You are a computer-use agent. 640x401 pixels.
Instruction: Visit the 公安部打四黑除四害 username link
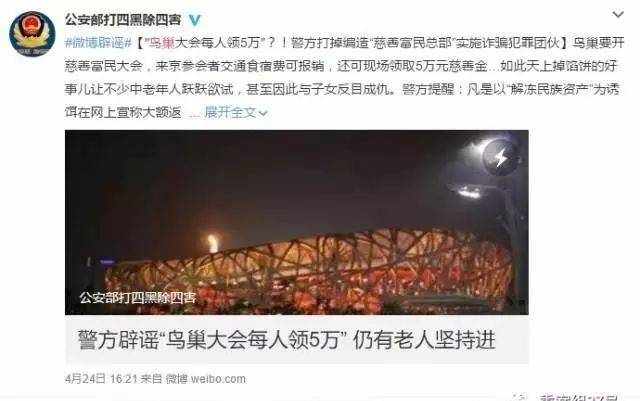point(122,20)
